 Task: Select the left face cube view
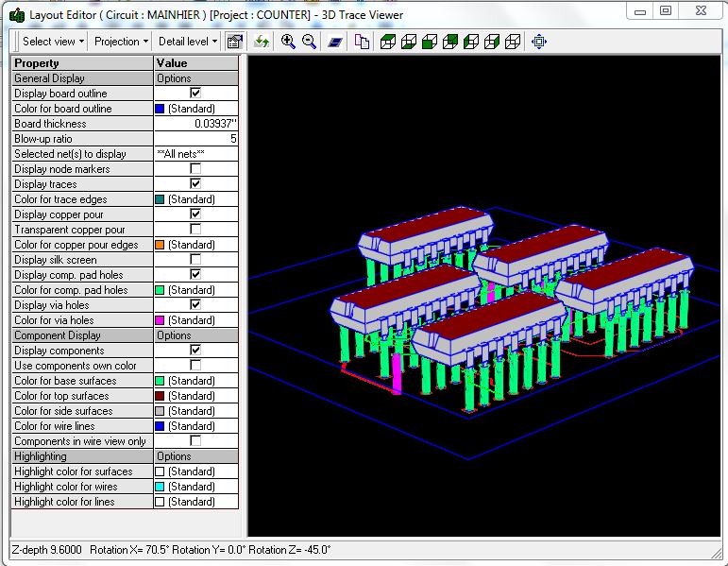[x=471, y=42]
